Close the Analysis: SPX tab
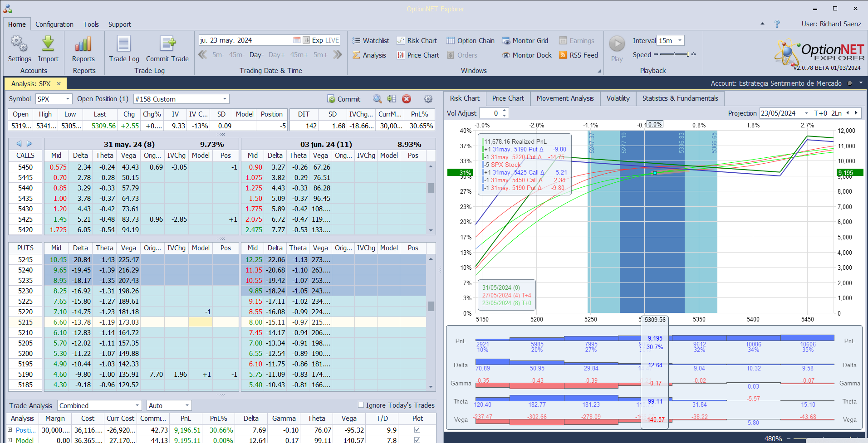Viewport: 868px width, 443px height. (x=59, y=83)
